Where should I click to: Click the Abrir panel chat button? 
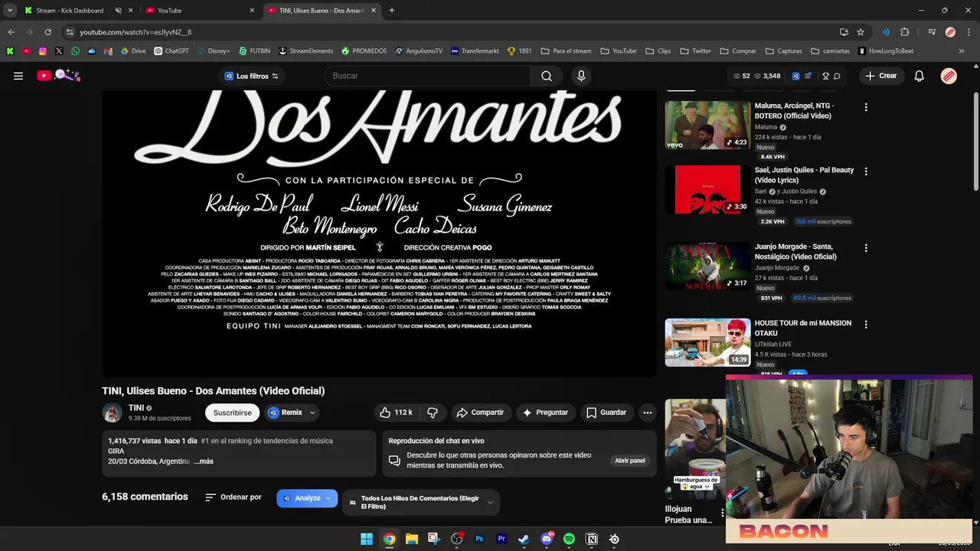click(x=629, y=461)
